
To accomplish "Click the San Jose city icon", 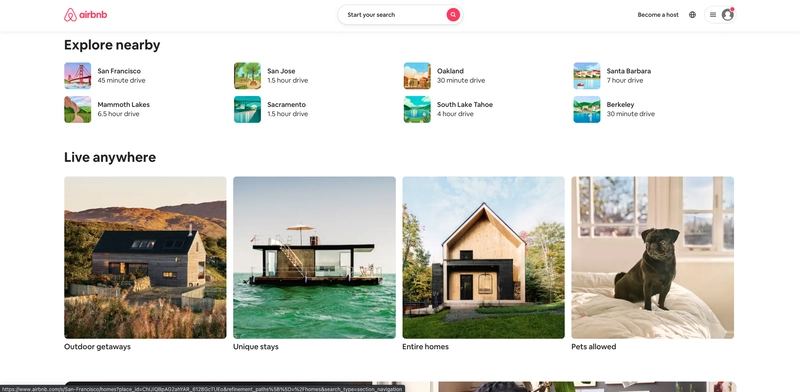I will click(x=247, y=76).
